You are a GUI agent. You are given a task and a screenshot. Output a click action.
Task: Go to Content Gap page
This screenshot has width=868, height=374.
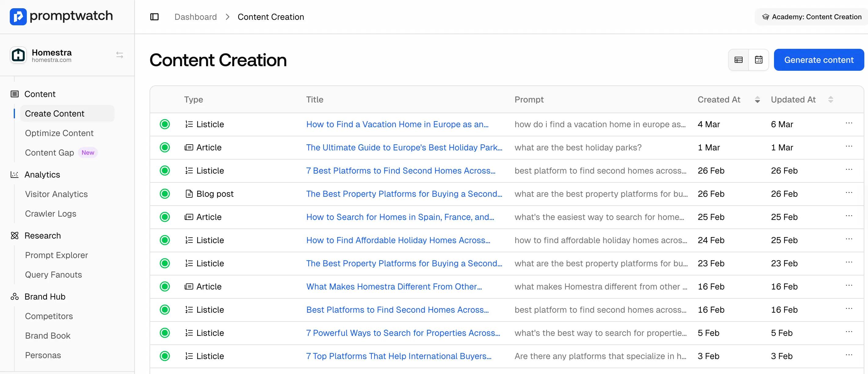tap(49, 153)
